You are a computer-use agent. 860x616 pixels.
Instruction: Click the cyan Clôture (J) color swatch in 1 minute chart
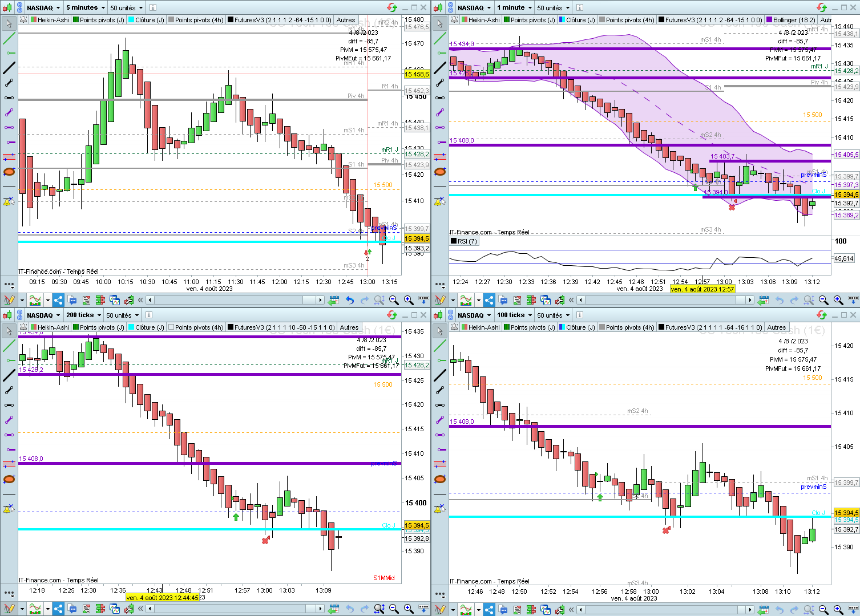coord(562,19)
